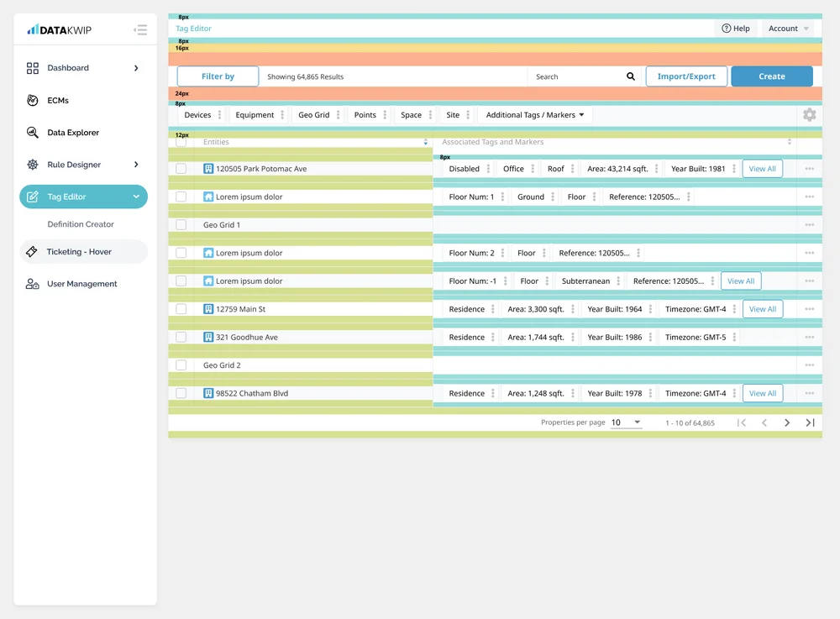Click the Help question mark icon
Viewport: 840px width, 619px height.
pyautogui.click(x=726, y=29)
